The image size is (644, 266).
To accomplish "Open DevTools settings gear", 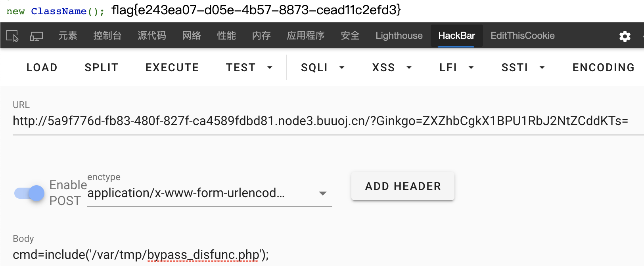I will coord(625,36).
